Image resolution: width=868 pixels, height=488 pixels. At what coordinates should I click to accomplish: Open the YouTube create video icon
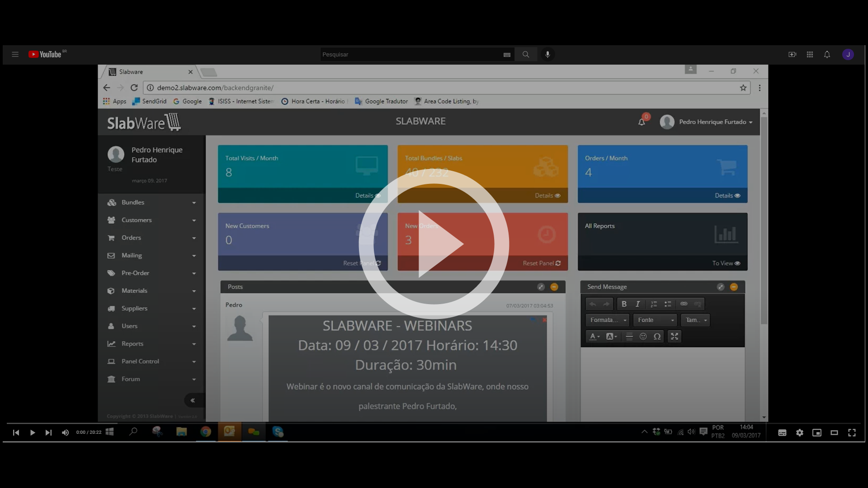793,54
